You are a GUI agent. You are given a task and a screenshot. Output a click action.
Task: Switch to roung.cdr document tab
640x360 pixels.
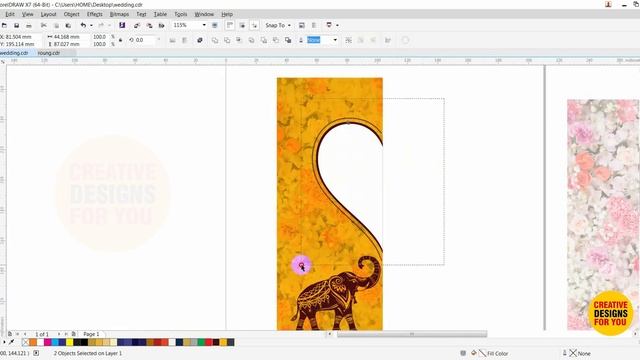click(x=49, y=53)
